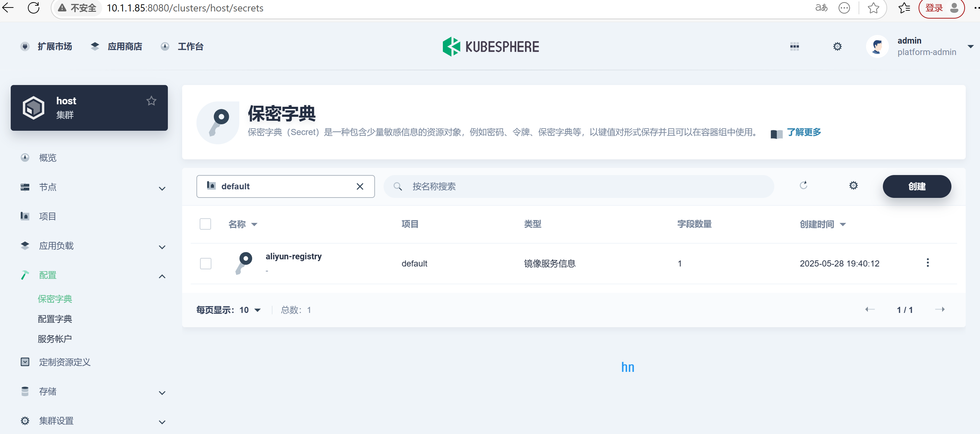Open 服务帐户 in the sidebar
This screenshot has height=434, width=980.
55,339
